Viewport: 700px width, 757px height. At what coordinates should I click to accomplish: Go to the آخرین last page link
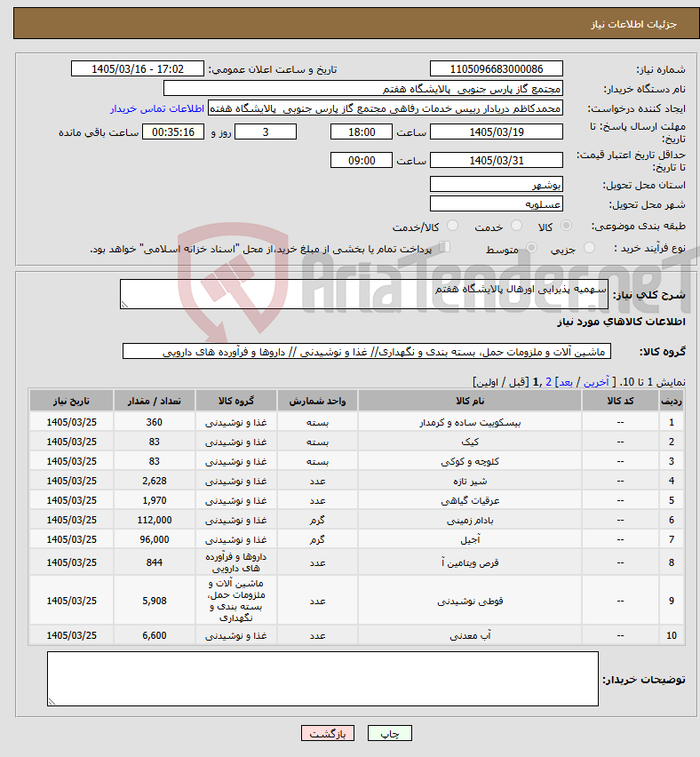coord(596,382)
